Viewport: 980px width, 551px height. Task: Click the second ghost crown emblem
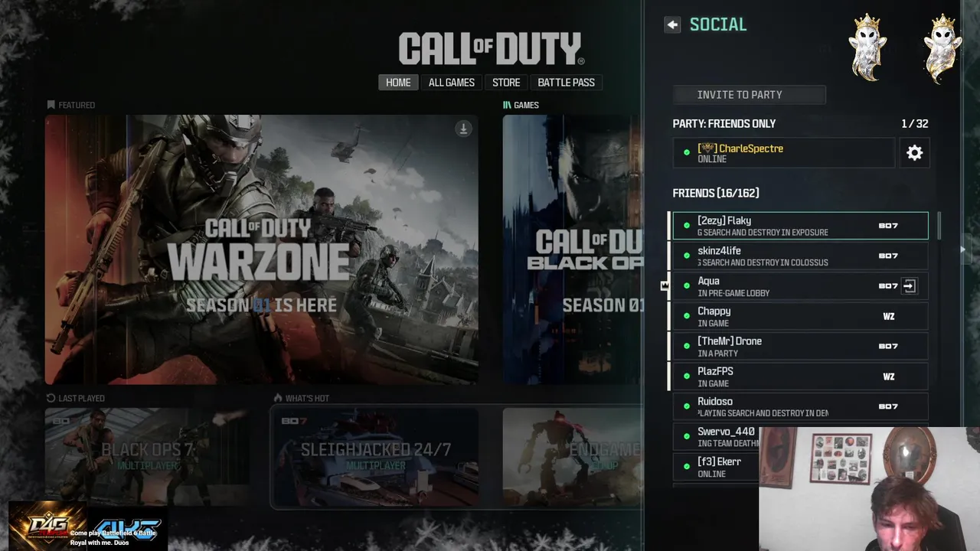[942, 47]
